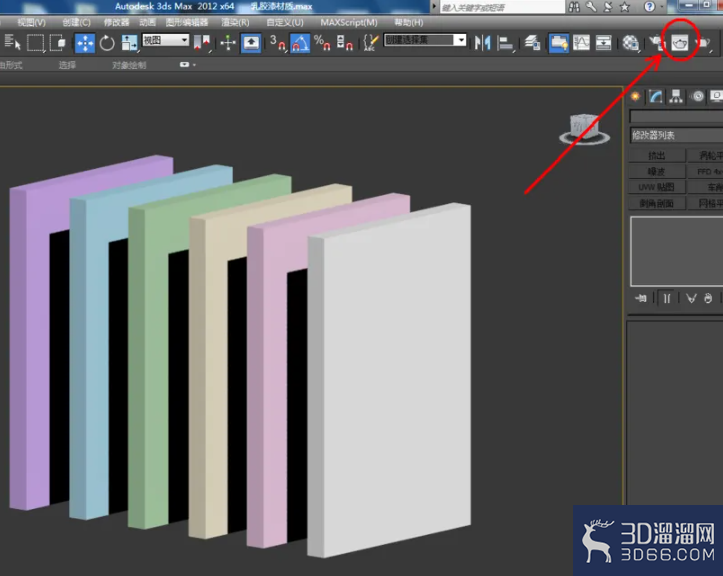Open the Material Editor sphere icon

(630, 43)
